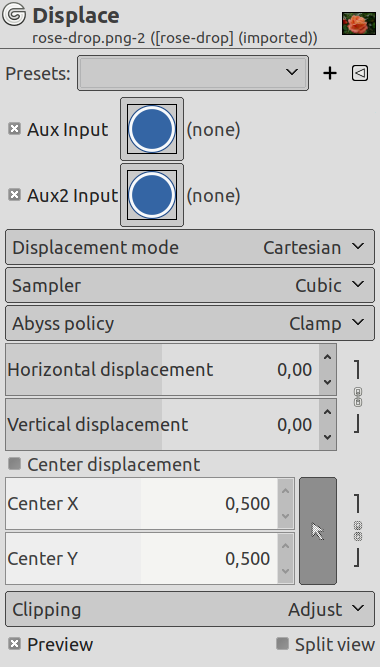Image resolution: width=380 pixels, height=667 pixels.
Task: Click the Horizontal displacement slider field
Action: coord(162,370)
